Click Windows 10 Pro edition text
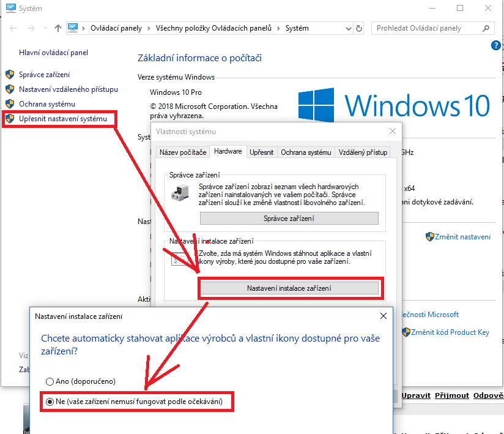The height and width of the screenshot is (434, 504). (176, 92)
